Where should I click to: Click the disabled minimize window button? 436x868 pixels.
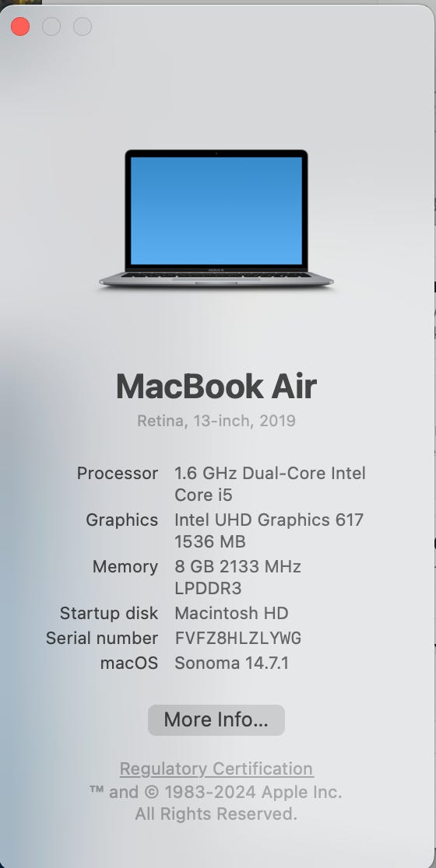coord(51,26)
